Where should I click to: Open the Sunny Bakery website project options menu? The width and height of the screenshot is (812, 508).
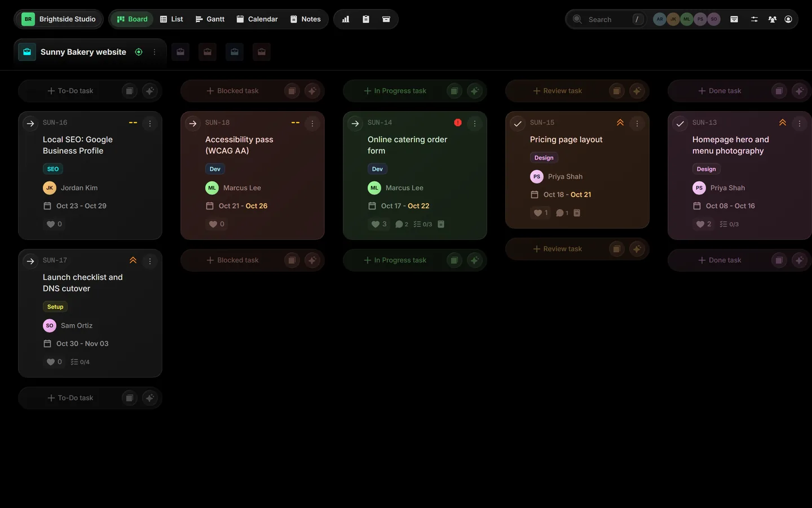[x=155, y=52]
